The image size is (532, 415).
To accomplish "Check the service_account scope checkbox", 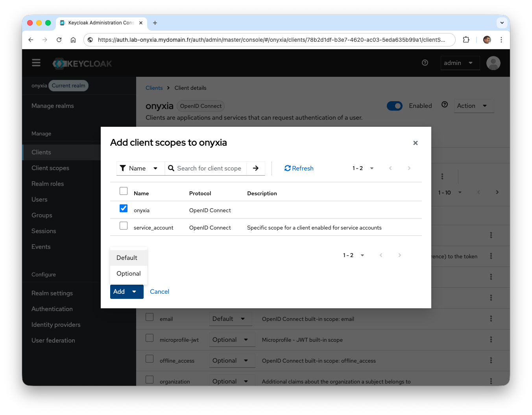I will (124, 226).
